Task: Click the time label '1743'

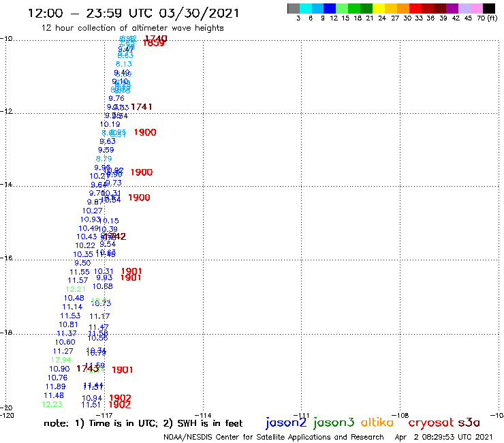Action: click(87, 369)
